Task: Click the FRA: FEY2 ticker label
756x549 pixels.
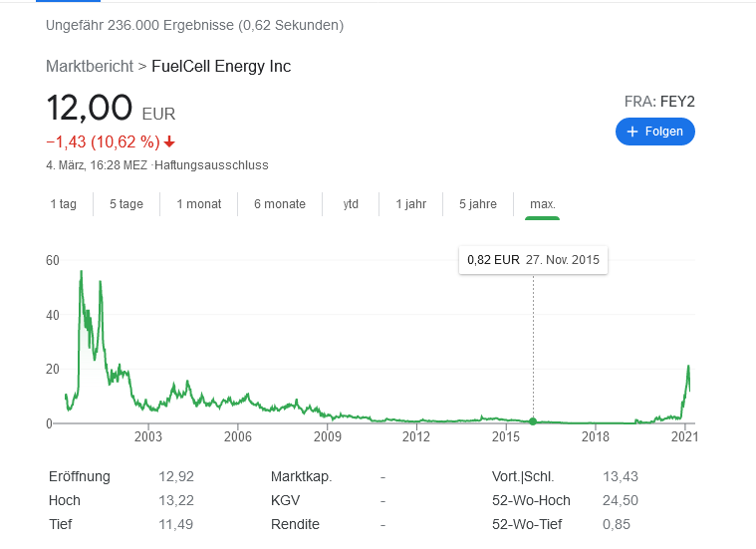Action: [x=658, y=101]
